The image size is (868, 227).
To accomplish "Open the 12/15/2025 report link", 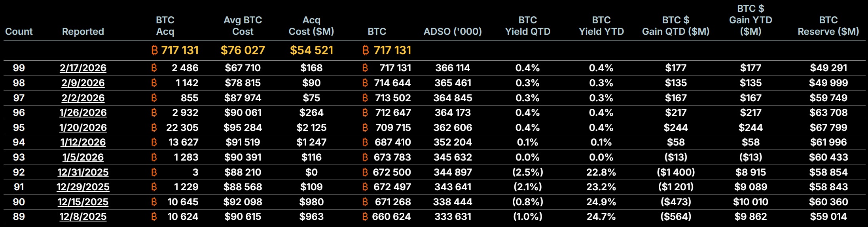I will coord(83,202).
